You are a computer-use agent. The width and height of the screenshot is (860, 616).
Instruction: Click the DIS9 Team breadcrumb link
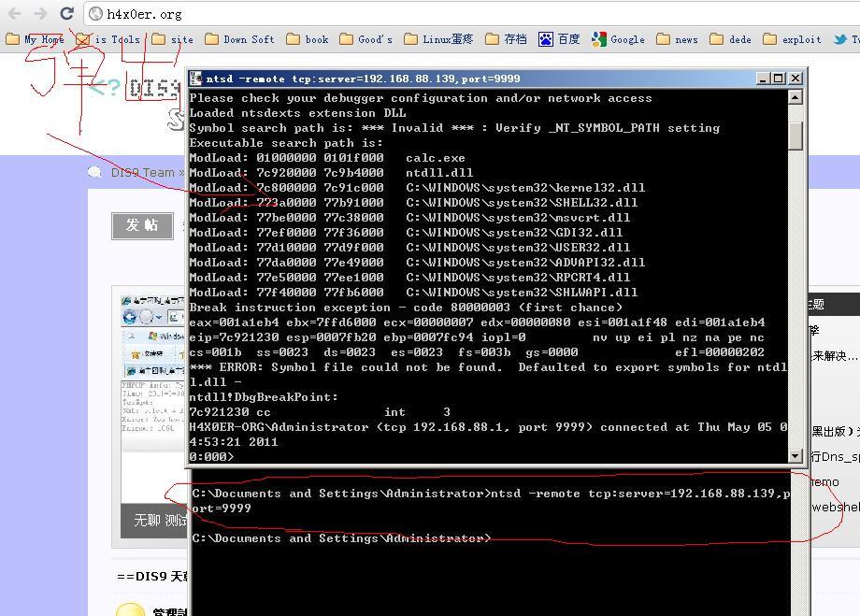tap(142, 173)
